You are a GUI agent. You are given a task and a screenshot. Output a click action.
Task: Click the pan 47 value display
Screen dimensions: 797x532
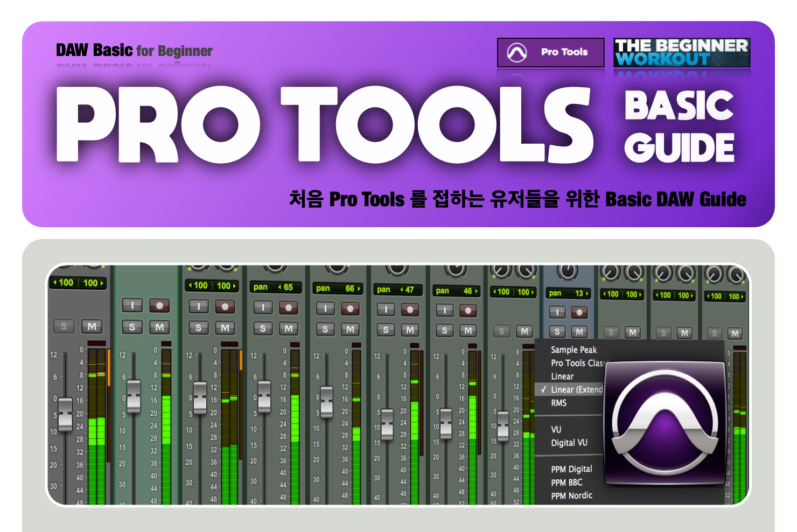coord(398,290)
